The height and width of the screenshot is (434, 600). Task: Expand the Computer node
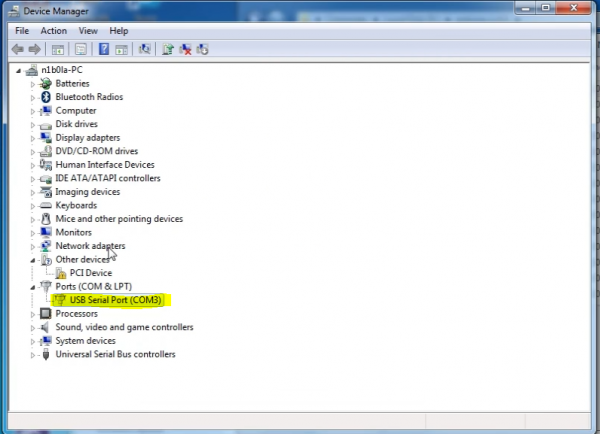coord(33,111)
